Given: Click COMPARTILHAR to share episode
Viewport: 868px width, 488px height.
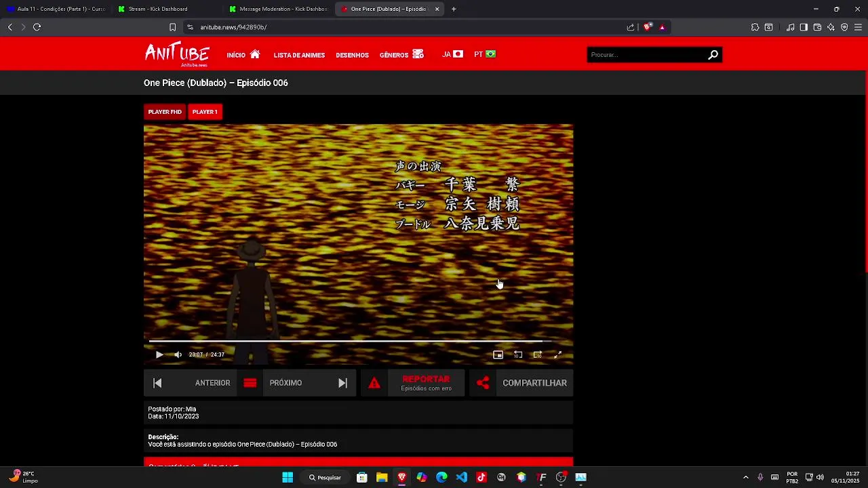Looking at the screenshot, I should pyautogui.click(x=534, y=383).
